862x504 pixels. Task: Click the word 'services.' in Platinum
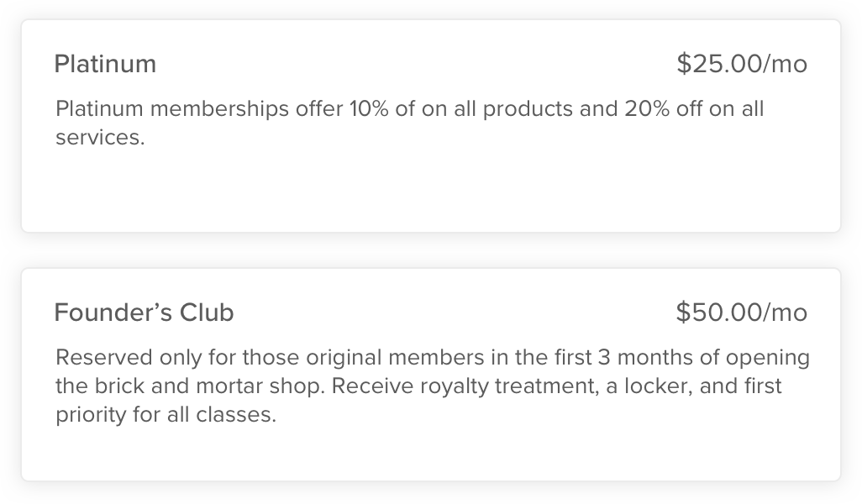pyautogui.click(x=100, y=137)
